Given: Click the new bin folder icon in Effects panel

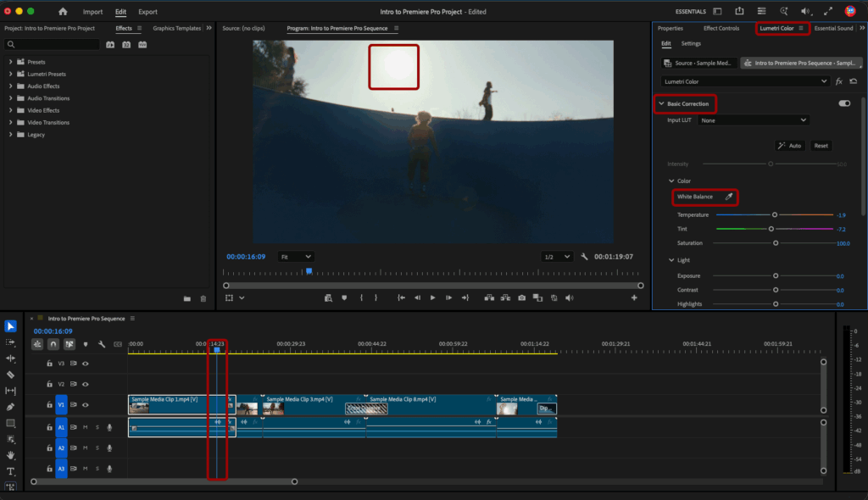Looking at the screenshot, I should tap(187, 298).
